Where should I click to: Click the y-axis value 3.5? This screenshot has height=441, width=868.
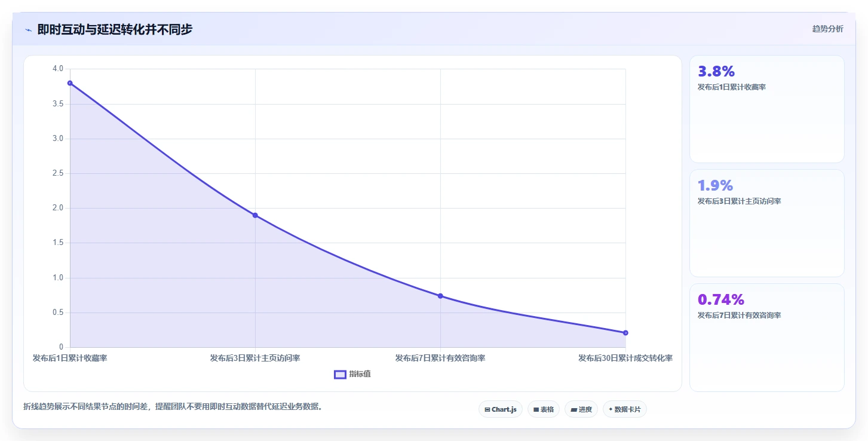[x=58, y=104]
